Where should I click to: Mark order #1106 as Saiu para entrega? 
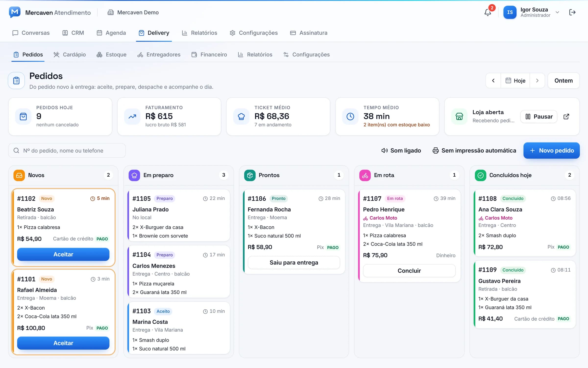[294, 263]
